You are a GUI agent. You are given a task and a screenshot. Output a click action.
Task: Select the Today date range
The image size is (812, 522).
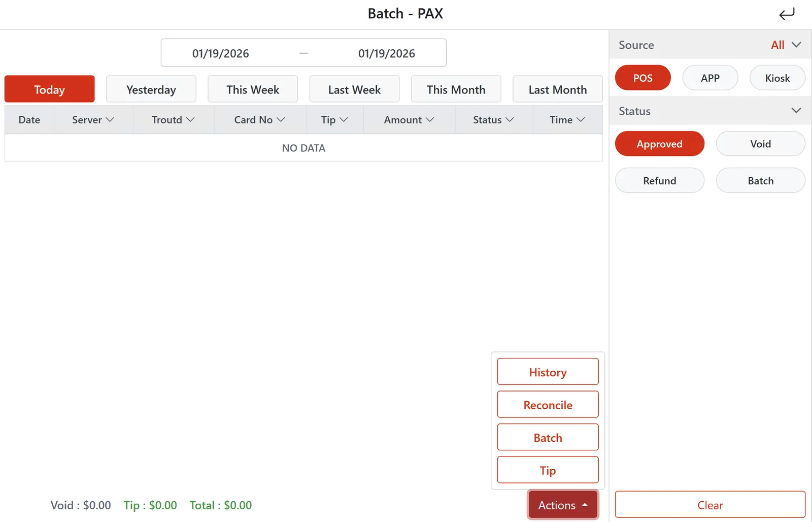point(50,89)
